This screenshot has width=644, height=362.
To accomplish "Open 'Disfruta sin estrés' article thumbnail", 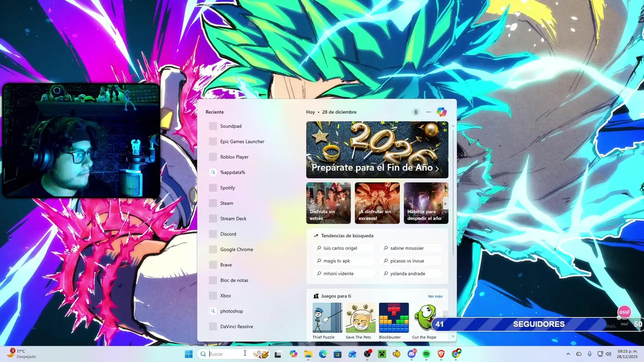I will point(329,203).
